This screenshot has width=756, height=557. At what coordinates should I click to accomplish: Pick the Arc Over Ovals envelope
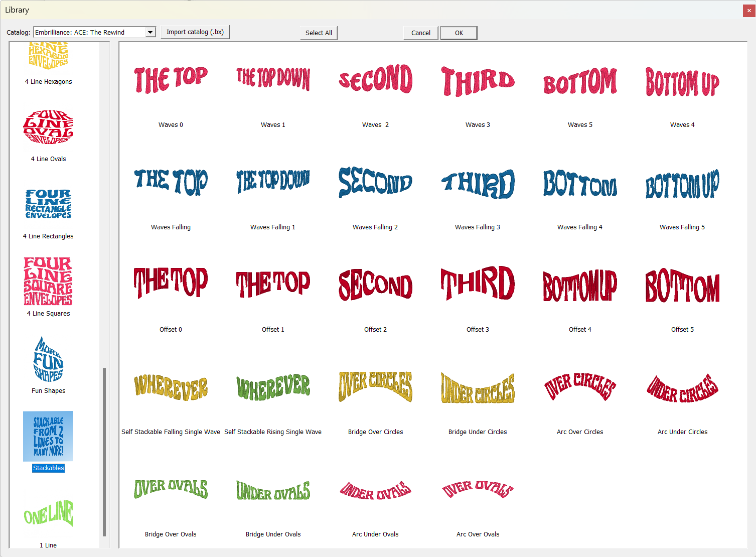(x=478, y=490)
